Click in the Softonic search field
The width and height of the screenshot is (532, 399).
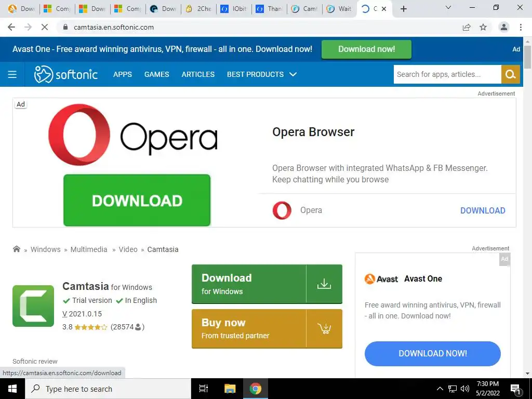pos(447,74)
